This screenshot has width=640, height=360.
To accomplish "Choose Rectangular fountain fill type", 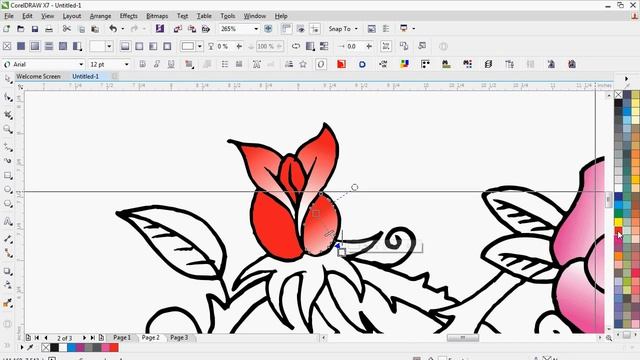I will 167,46.
